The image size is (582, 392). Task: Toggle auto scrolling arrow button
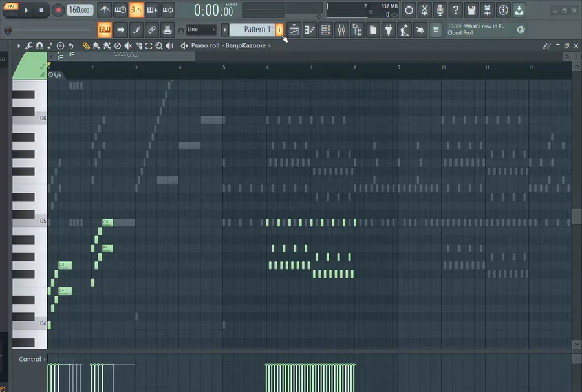pos(120,30)
